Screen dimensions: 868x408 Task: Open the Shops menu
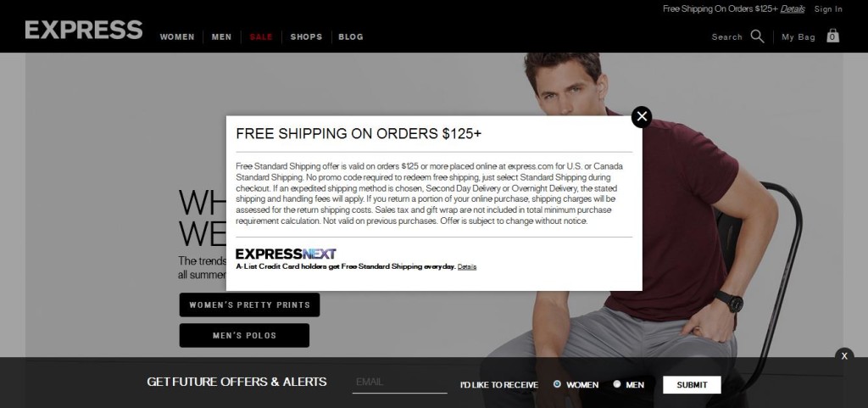(x=306, y=37)
